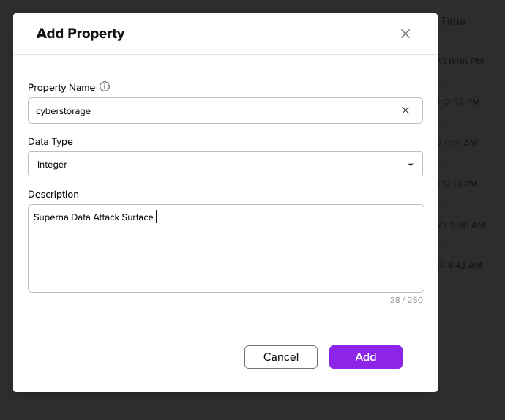This screenshot has width=505, height=420.
Task: Click the Data Type label
Action: pos(50,141)
